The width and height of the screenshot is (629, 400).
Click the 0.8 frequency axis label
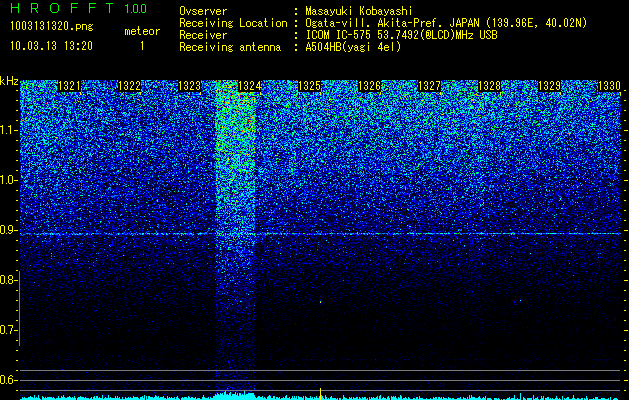pos(9,280)
